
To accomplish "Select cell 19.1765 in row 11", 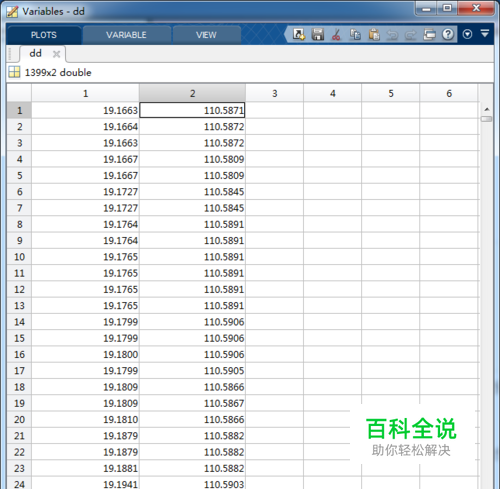I will (x=85, y=273).
